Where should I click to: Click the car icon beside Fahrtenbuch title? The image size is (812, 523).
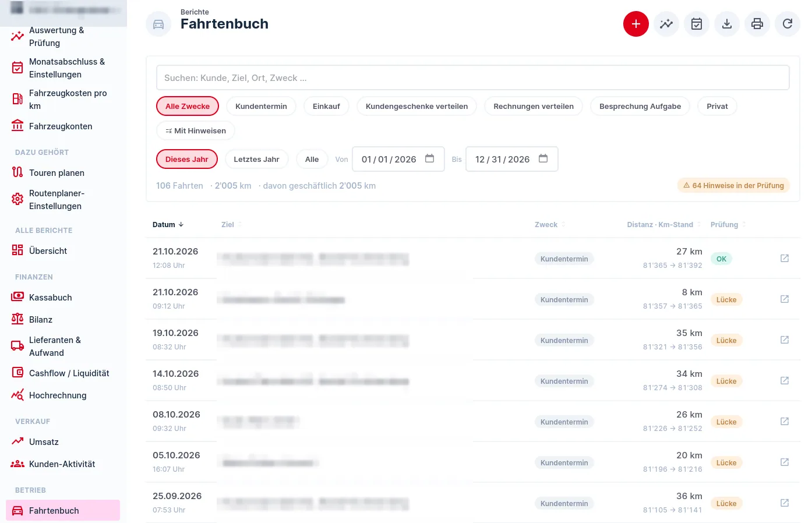click(158, 24)
